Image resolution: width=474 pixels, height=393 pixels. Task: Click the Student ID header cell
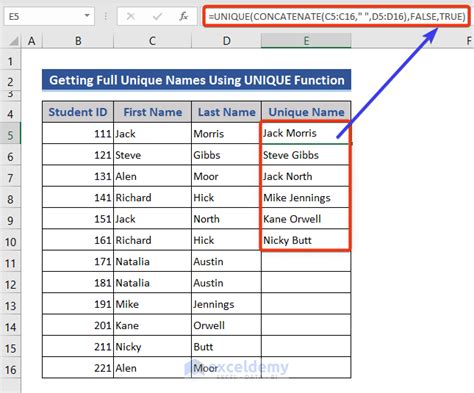tap(78, 112)
